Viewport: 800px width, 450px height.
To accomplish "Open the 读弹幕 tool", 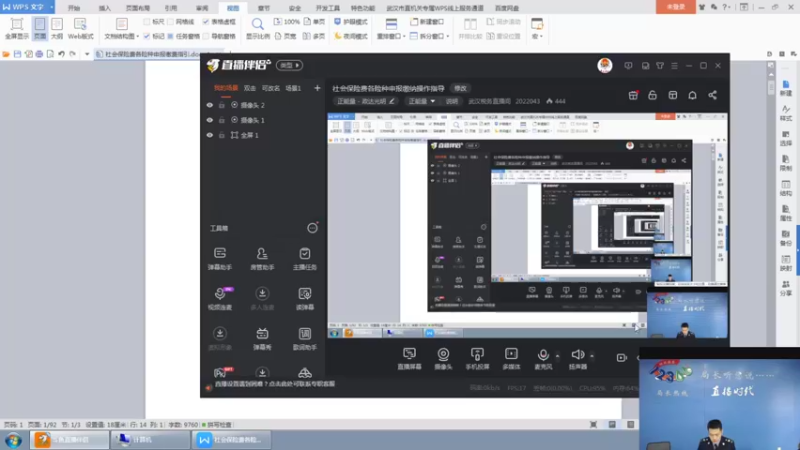I will point(305,298).
